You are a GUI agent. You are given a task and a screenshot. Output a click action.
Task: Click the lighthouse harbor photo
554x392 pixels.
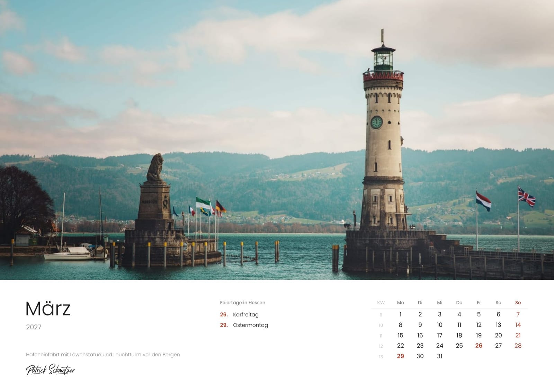pos(277,140)
